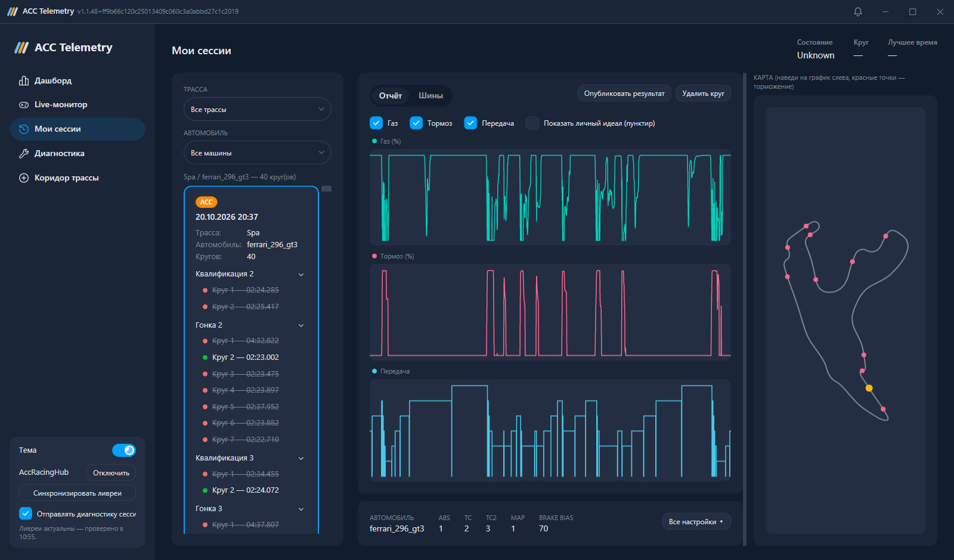The width and height of the screenshot is (954, 560).
Task: Click the Удалить круг button
Action: click(x=703, y=94)
